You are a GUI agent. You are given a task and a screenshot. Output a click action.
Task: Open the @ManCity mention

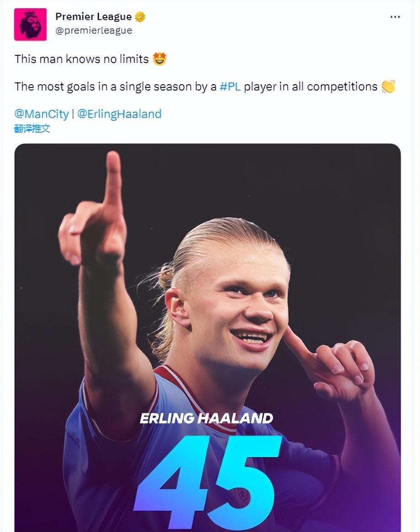[x=41, y=114]
